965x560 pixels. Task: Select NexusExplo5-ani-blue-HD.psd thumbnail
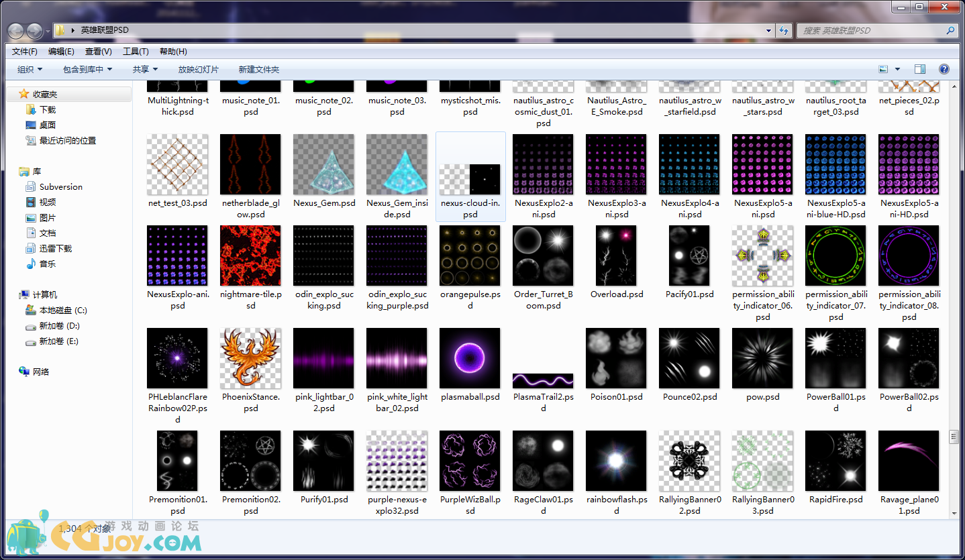[836, 164]
